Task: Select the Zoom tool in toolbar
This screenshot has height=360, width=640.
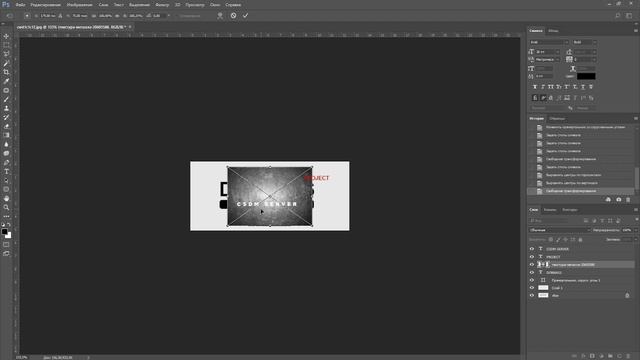Action: tap(6, 207)
